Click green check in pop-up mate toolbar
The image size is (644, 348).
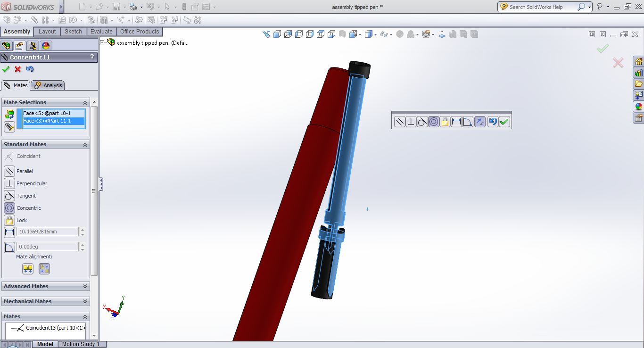pyautogui.click(x=504, y=122)
